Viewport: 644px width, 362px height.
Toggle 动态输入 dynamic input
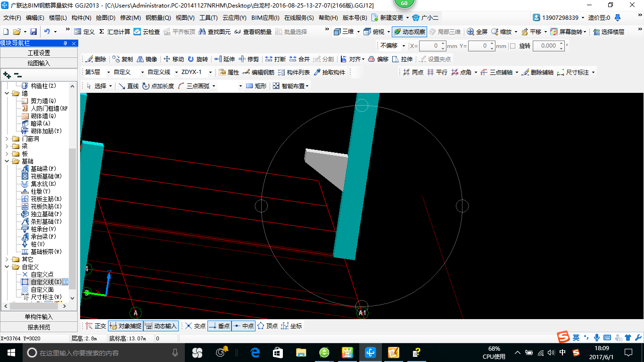(161, 326)
